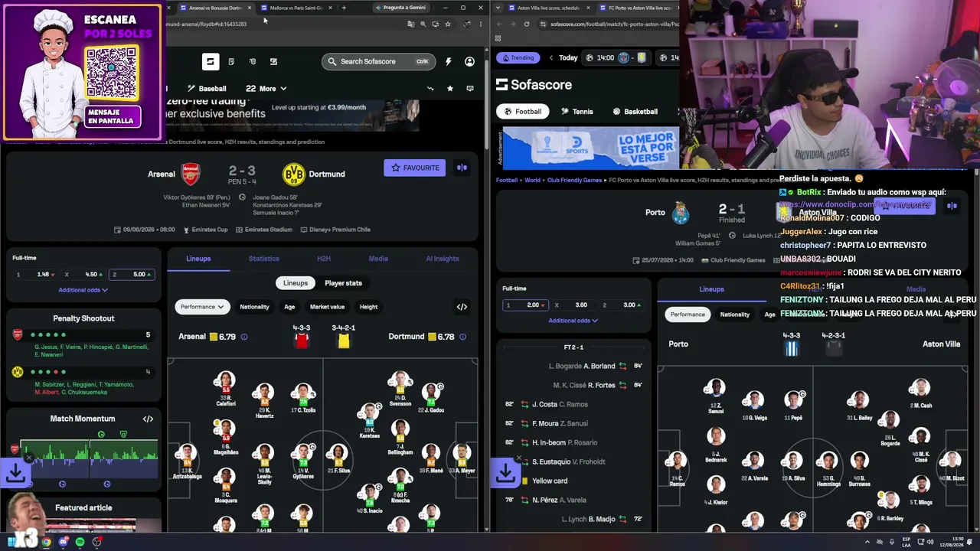Click the download arrow icon in left window
The image size is (980, 551).
click(15, 473)
